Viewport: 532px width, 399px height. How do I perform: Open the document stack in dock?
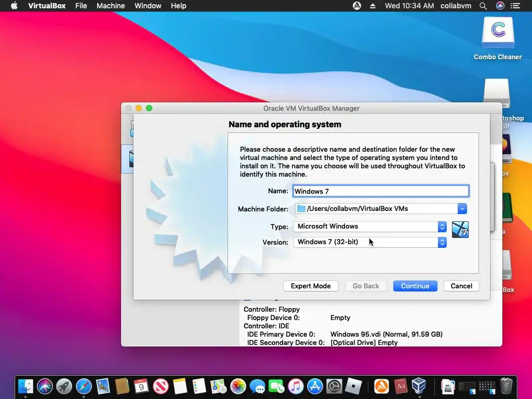448,387
